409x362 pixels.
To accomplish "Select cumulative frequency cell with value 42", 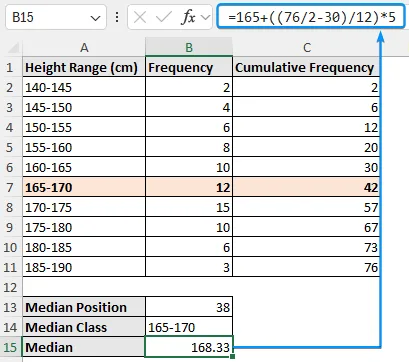I will click(306, 187).
